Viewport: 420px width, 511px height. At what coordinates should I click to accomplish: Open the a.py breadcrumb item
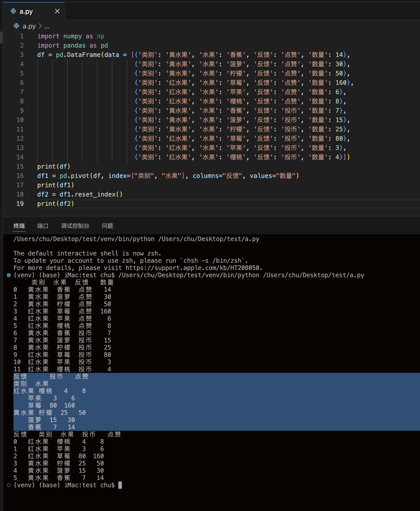29,26
